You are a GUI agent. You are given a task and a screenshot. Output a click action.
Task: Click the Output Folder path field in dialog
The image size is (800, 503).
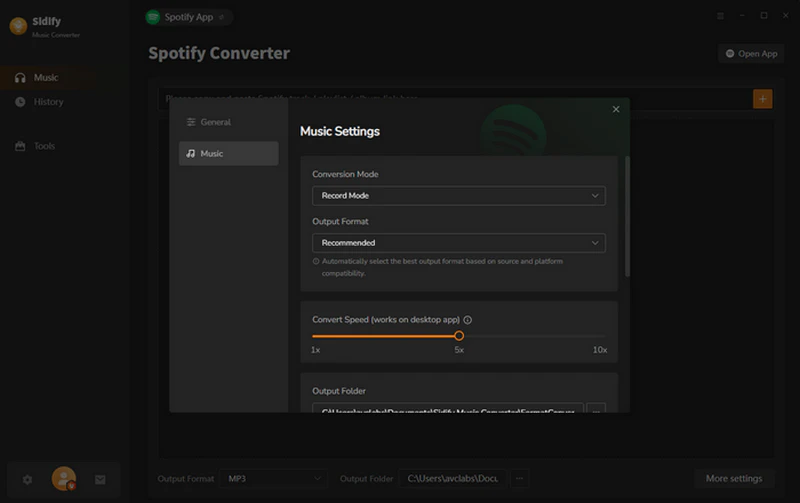(x=447, y=408)
